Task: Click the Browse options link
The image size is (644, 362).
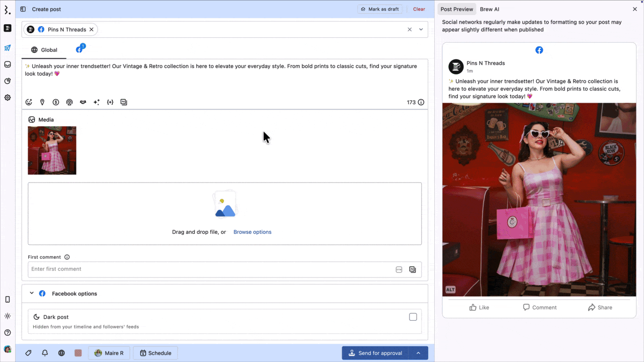Action: point(252,232)
